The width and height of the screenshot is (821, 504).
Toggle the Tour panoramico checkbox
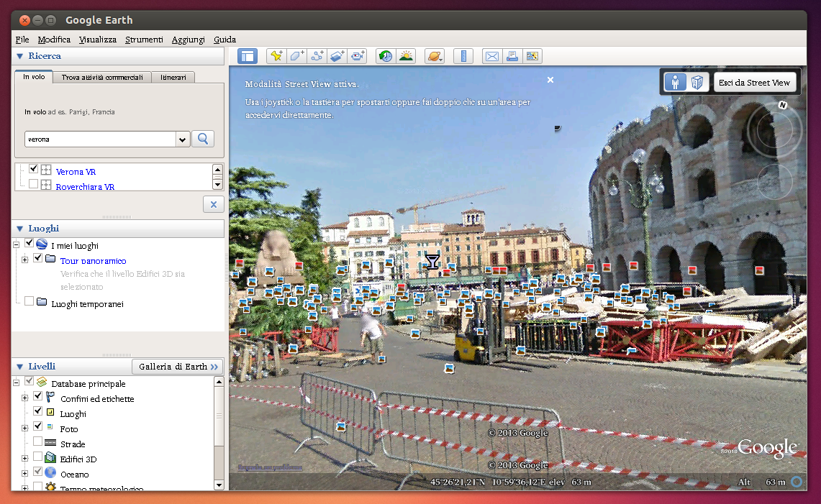[x=37, y=258]
